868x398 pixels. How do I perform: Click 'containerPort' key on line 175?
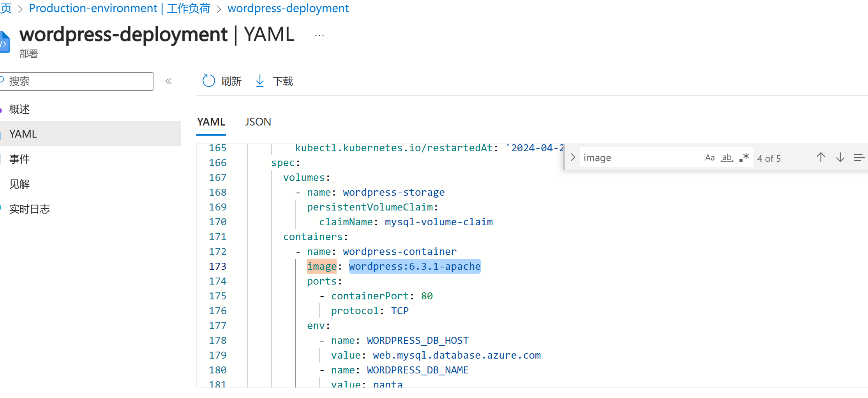[370, 296]
